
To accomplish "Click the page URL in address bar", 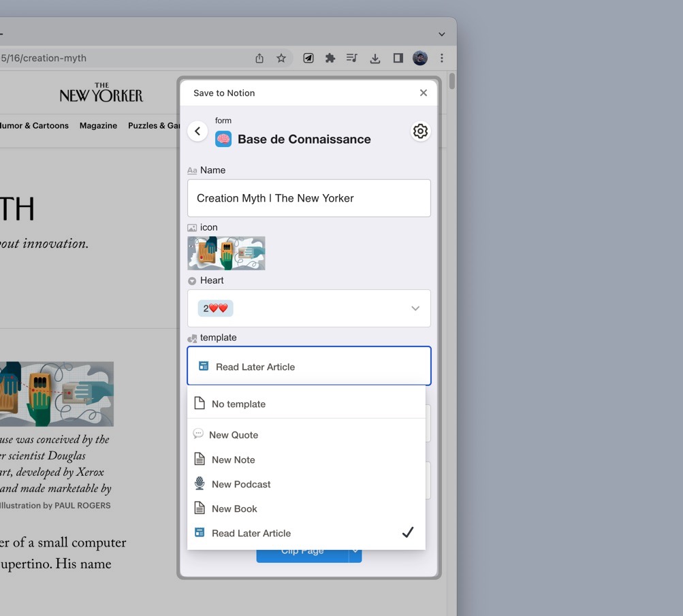I will (x=44, y=58).
